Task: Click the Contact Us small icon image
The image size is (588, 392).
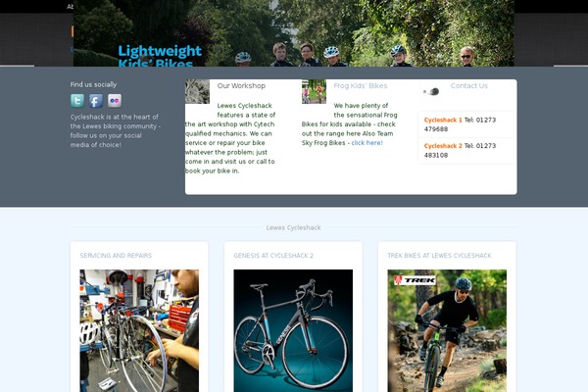Action: coord(430,91)
